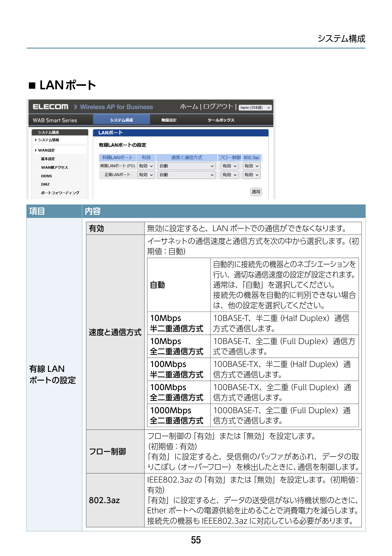Open 基本設定 in the sidebar
The image size is (392, 556).
pos(48,159)
